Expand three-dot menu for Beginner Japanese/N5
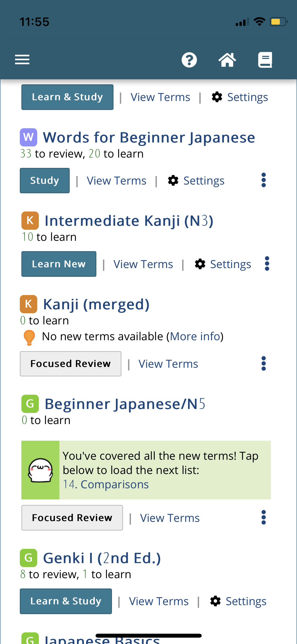The width and height of the screenshot is (297, 644). [263, 517]
